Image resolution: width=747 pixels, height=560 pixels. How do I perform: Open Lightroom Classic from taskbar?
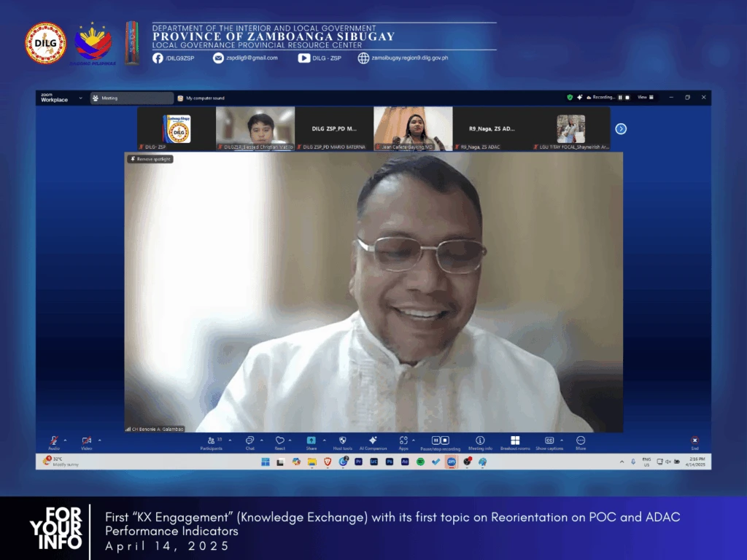374,462
